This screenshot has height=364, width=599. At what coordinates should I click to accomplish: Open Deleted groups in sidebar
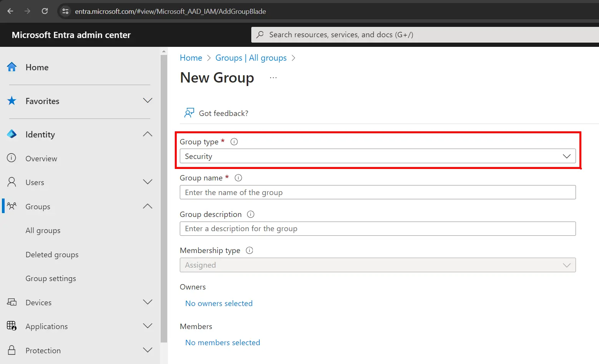[52, 255]
